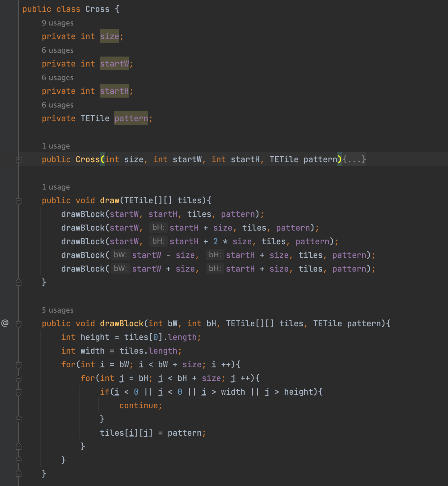
Task: Click the collapsed {...} constructor body placeholder
Action: [354, 160]
